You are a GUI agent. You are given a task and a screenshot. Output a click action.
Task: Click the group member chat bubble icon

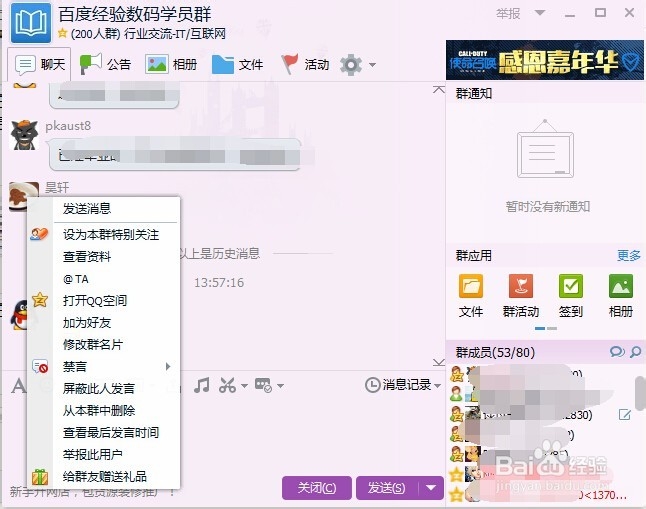[x=617, y=352]
